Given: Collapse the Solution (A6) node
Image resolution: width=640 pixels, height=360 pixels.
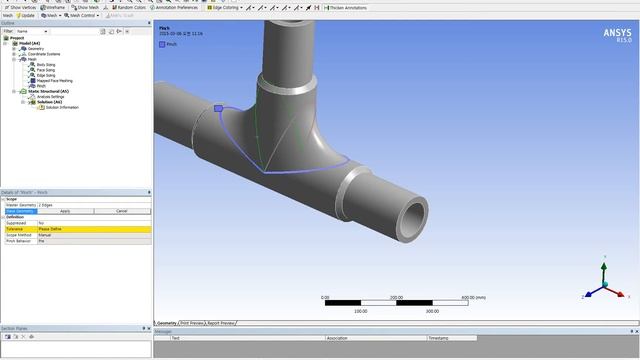Looking at the screenshot, I should tap(23, 102).
